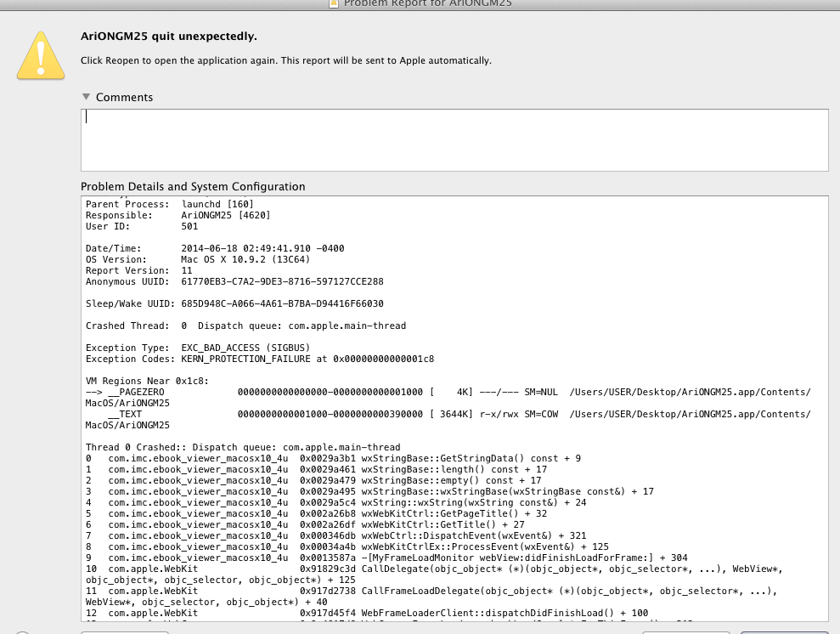Click the "Click Reopen to open the application again" message
This screenshot has width=840, height=634.
click(x=286, y=60)
